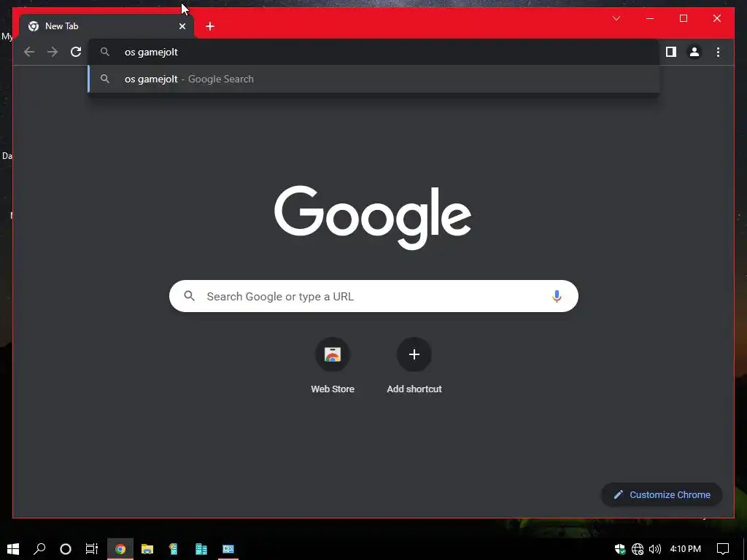Open the volume tray icon
Screen dimensions: 747x560
pos(655,549)
